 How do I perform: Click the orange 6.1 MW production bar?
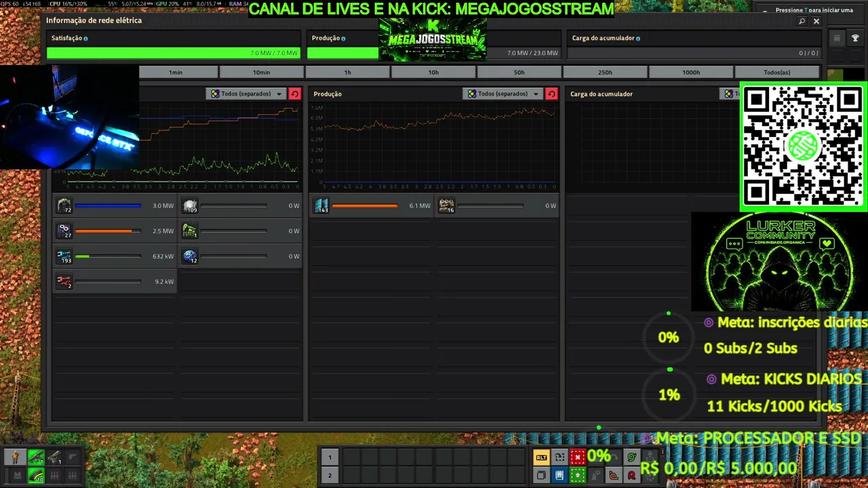click(365, 205)
